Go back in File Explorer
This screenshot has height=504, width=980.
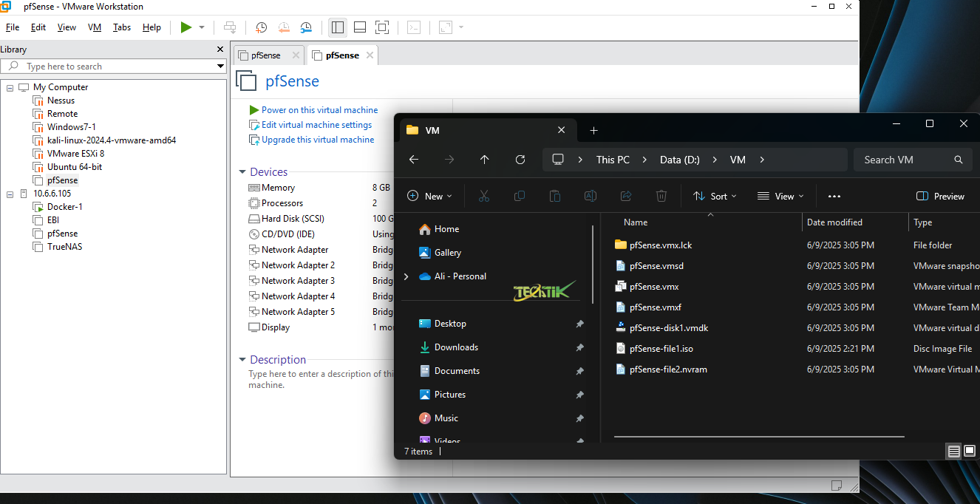point(414,160)
